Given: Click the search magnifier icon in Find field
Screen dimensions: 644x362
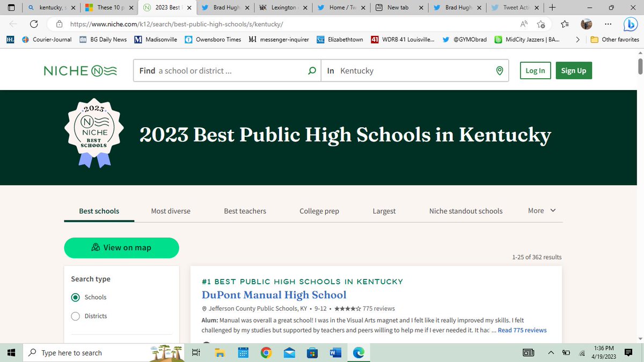Looking at the screenshot, I should click(x=312, y=71).
